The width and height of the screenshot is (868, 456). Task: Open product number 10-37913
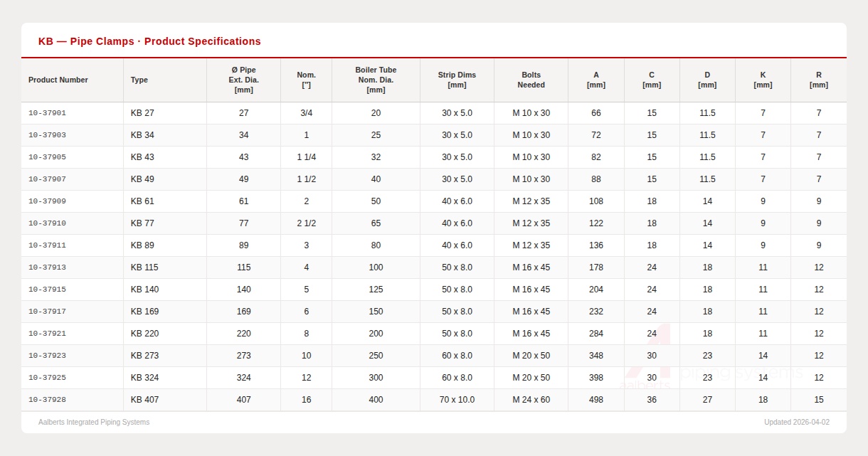coord(47,267)
